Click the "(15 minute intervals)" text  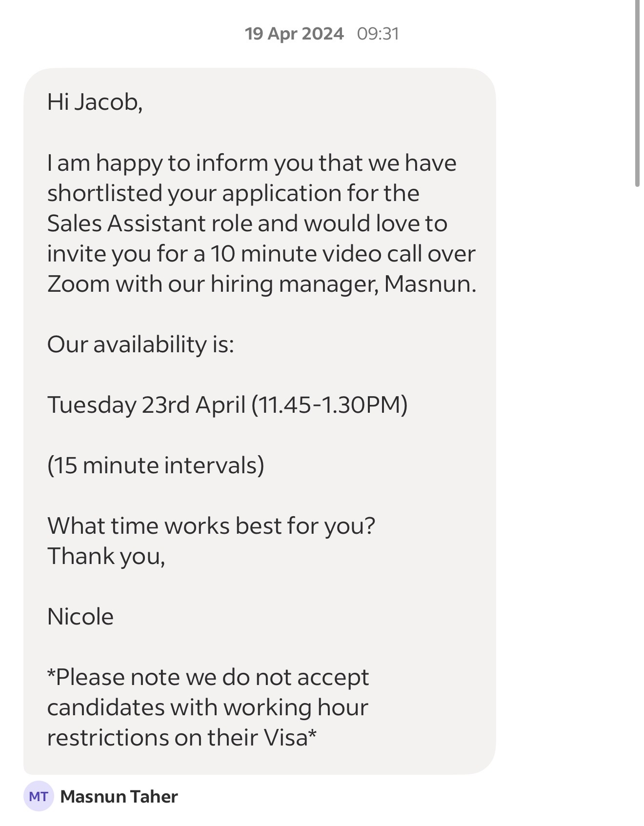(156, 465)
